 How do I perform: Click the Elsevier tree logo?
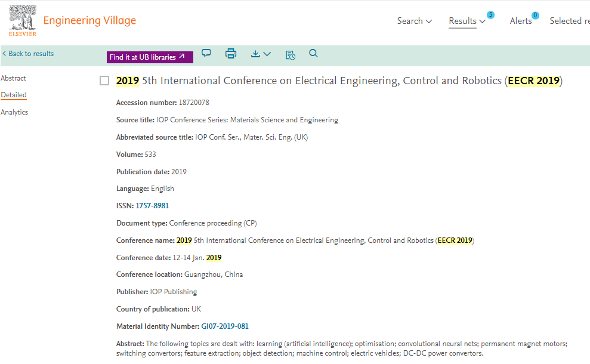(x=23, y=21)
